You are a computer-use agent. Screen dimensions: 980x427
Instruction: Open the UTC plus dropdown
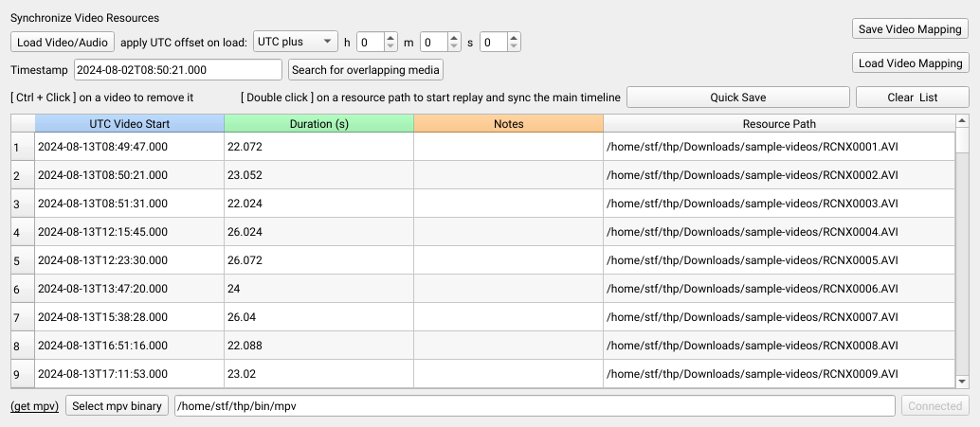click(x=296, y=42)
